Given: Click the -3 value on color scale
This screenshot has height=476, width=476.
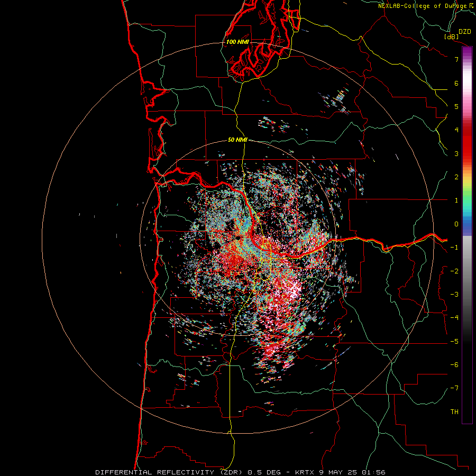Looking at the screenshot, I should pyautogui.click(x=454, y=295).
